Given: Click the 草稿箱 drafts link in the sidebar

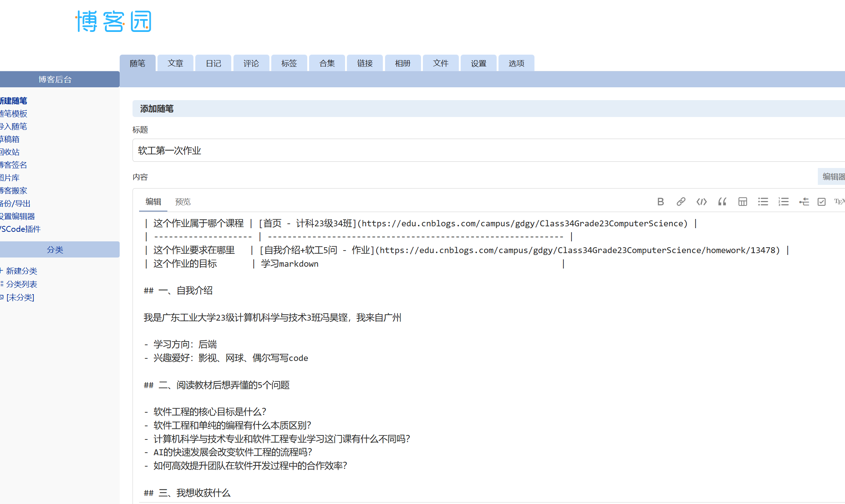Looking at the screenshot, I should coord(10,139).
